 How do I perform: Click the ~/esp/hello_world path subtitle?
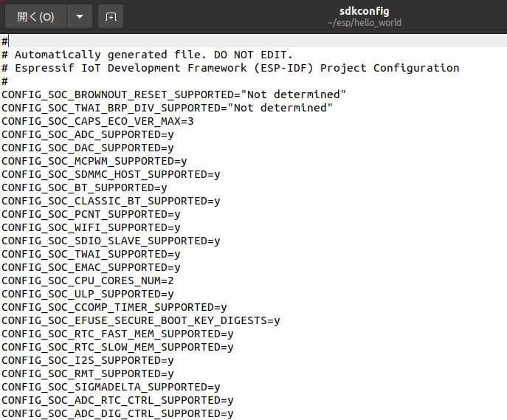[365, 23]
